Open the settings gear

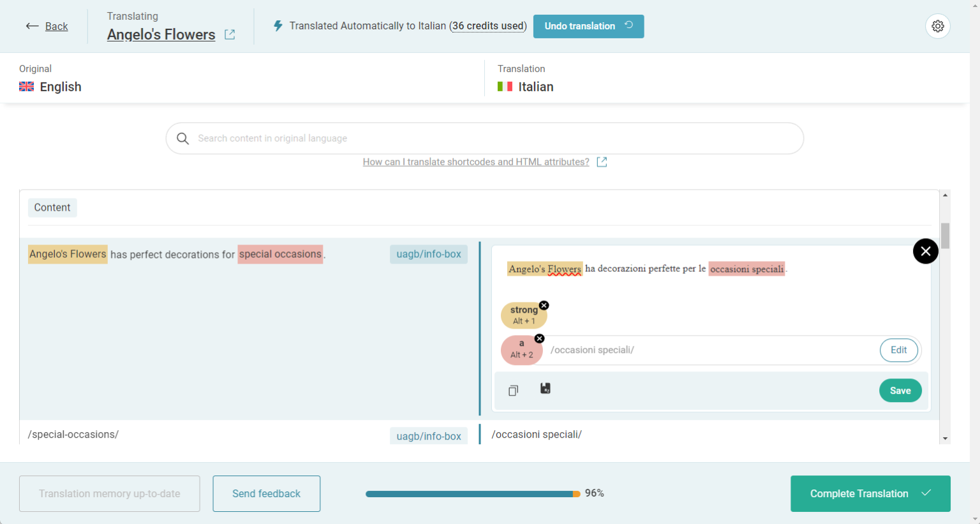click(x=937, y=26)
